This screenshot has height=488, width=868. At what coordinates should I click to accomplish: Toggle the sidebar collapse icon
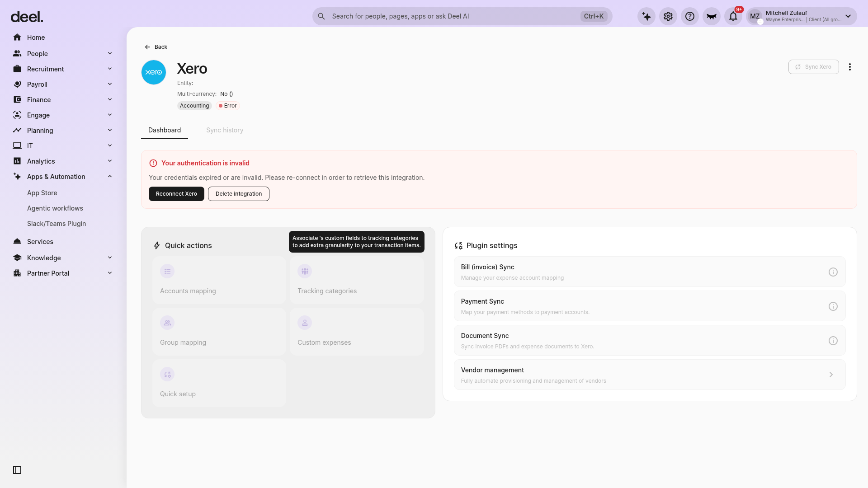(x=17, y=470)
